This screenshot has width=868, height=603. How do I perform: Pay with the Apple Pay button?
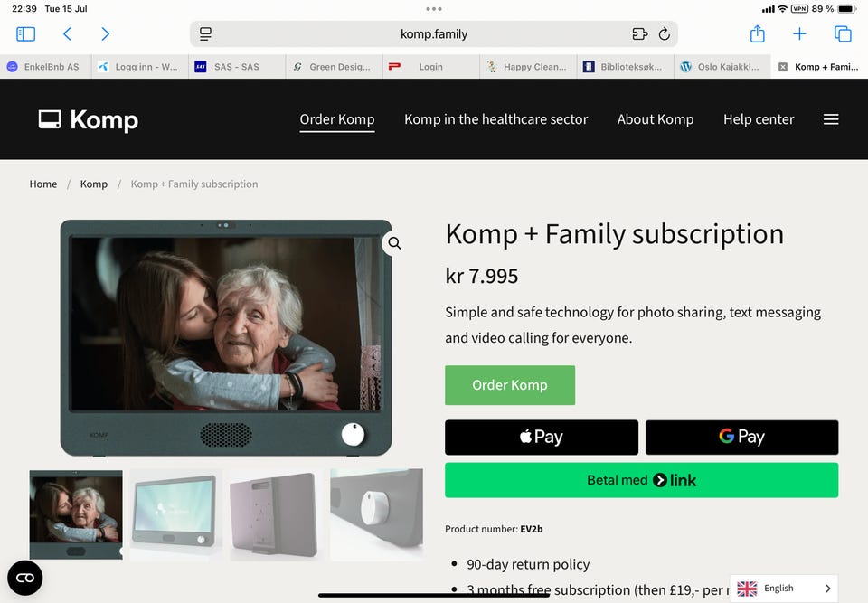click(x=542, y=438)
